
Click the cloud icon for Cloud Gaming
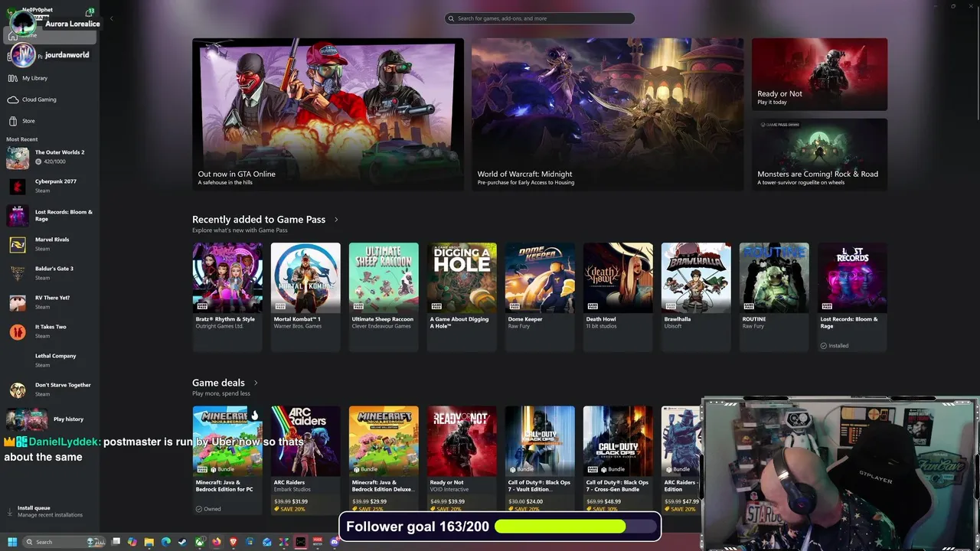(13, 99)
